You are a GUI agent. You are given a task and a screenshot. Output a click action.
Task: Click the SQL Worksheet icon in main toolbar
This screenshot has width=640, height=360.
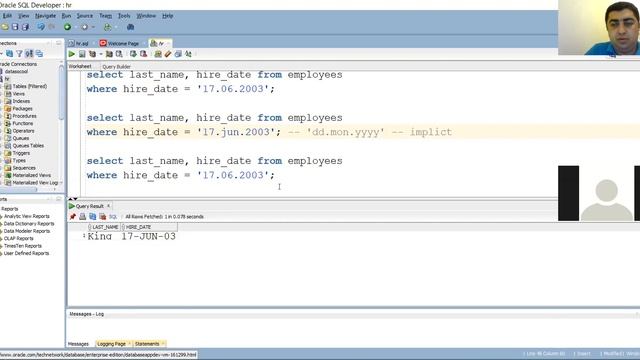(x=107, y=27)
